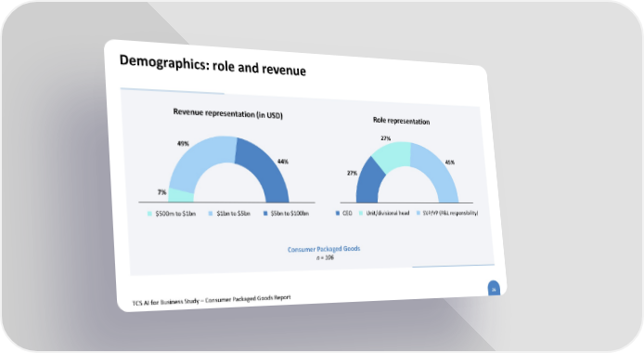The width and height of the screenshot is (644, 353).
Task: Click the Demographics: role and revenue title
Action: [213, 66]
